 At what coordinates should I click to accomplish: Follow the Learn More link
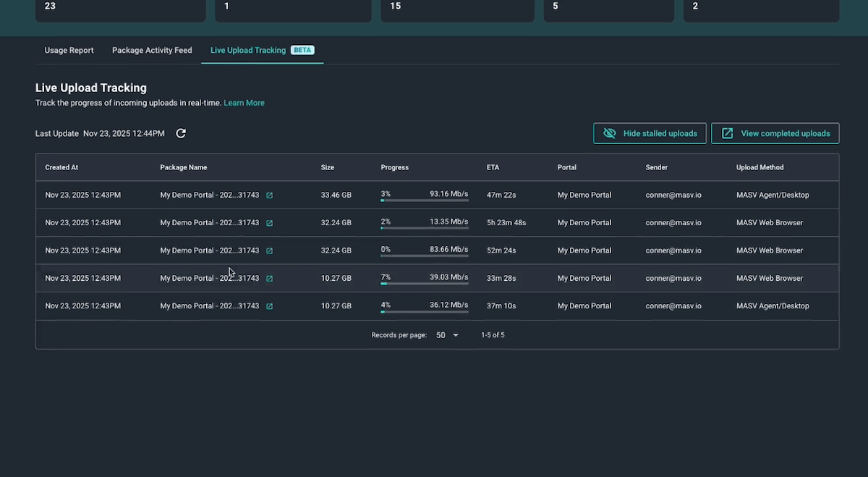244,103
